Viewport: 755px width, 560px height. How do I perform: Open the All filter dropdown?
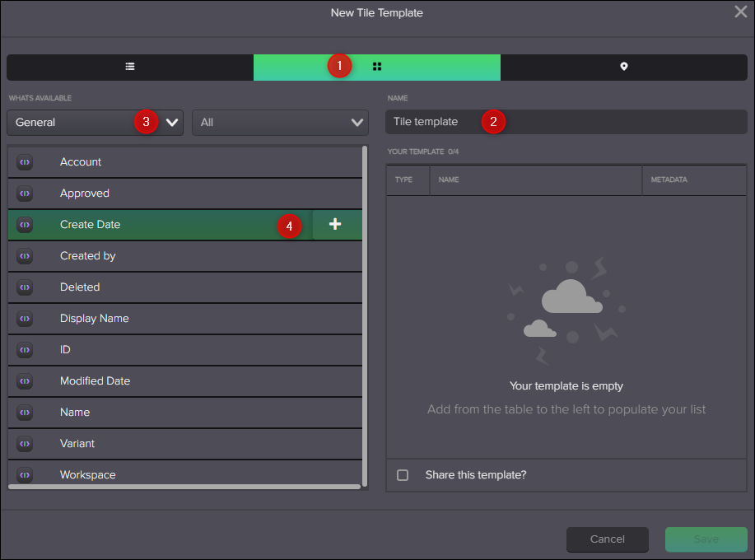(357, 122)
